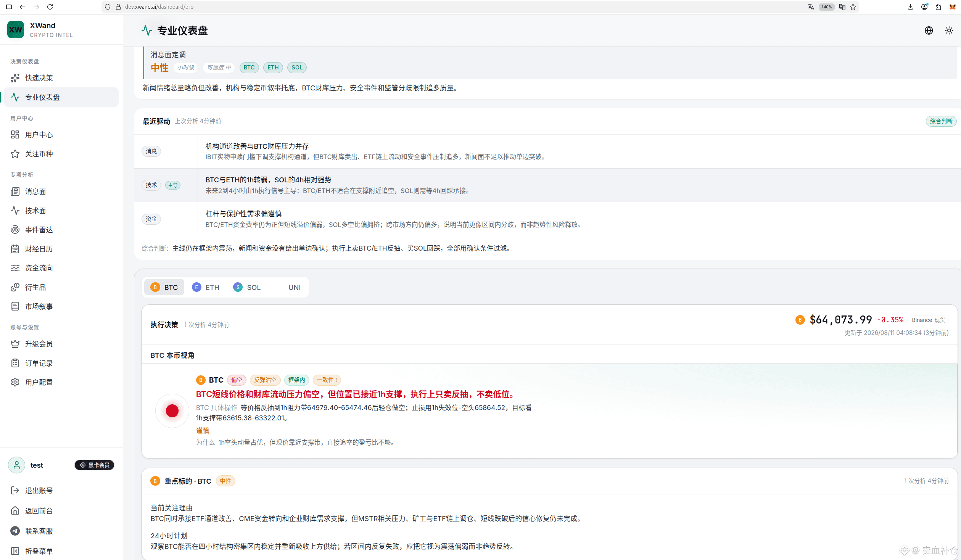Click the 综合判断 badge
The image size is (961, 560).
pyautogui.click(x=941, y=121)
